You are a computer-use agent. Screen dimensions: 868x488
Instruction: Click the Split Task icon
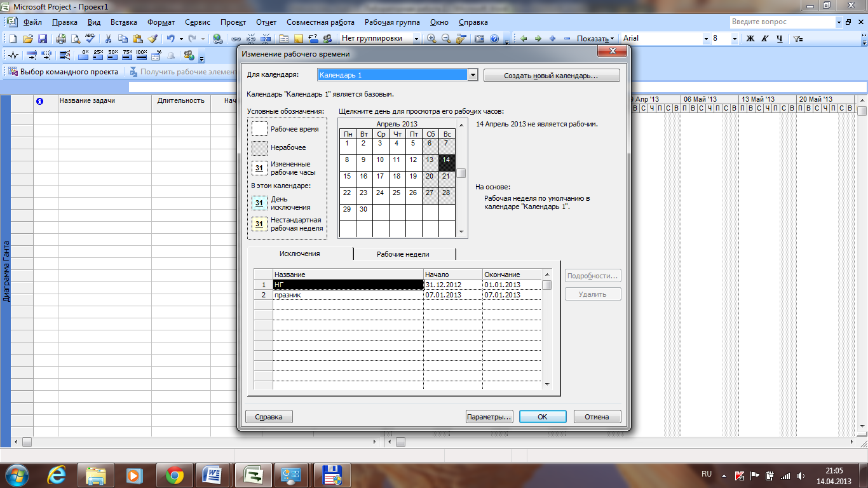[266, 39]
